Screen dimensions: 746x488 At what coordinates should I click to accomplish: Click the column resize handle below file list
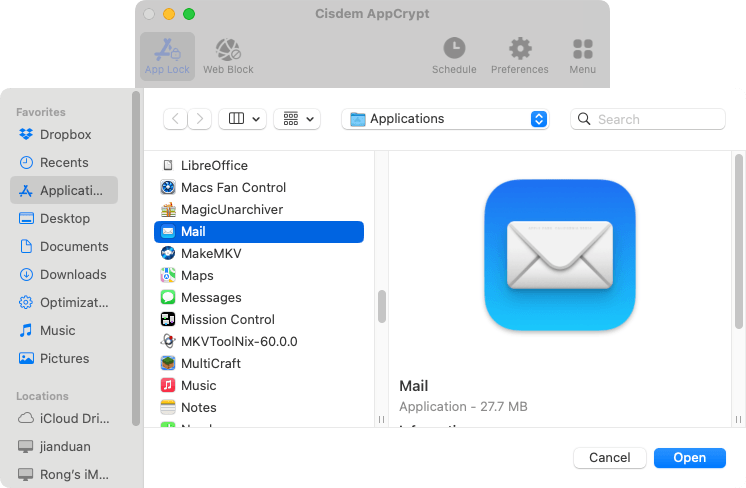(381, 420)
